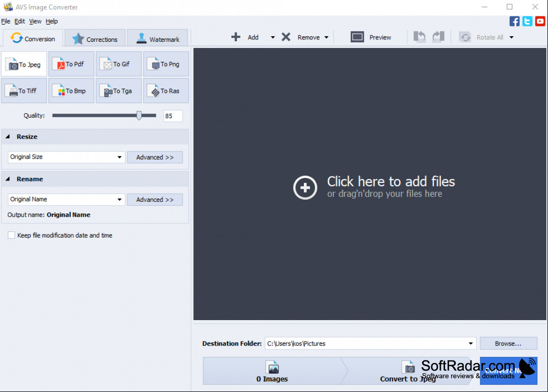Pick To Tga output format
This screenshot has width=548, height=392.
coord(119,91)
